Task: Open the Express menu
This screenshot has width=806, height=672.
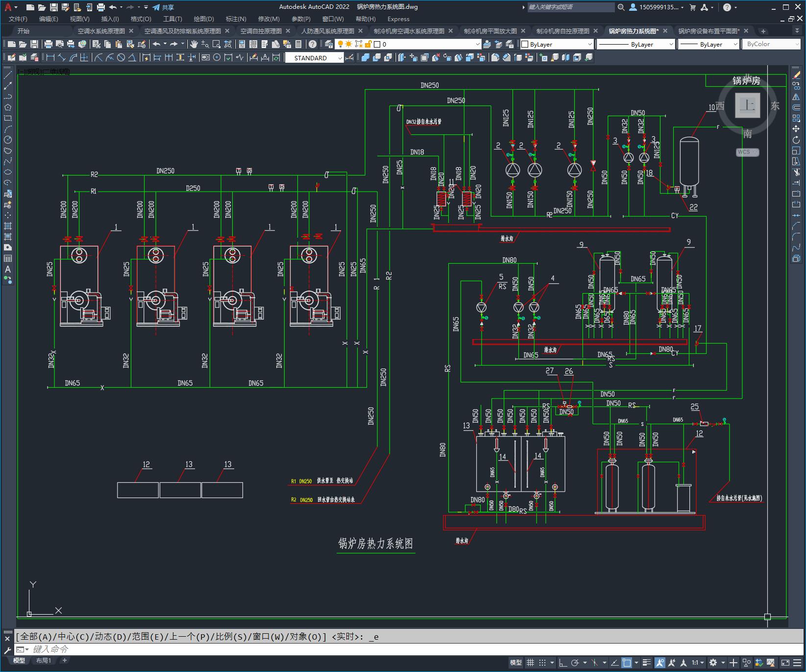Action: point(398,19)
